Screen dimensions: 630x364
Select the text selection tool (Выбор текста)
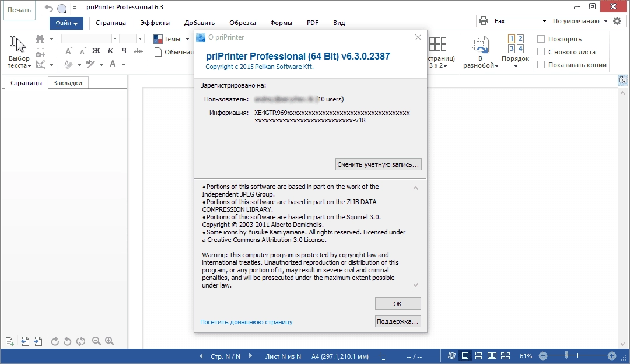click(19, 51)
